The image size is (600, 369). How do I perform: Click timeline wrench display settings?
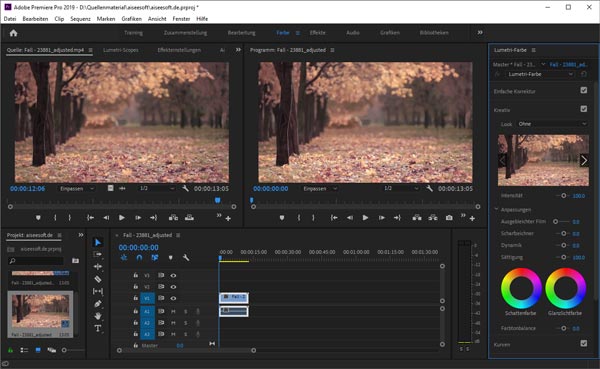(186, 258)
